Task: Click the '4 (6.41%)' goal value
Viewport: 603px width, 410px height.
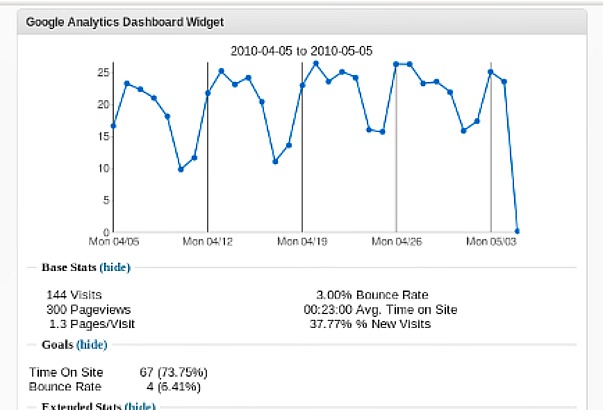Action: [x=173, y=387]
